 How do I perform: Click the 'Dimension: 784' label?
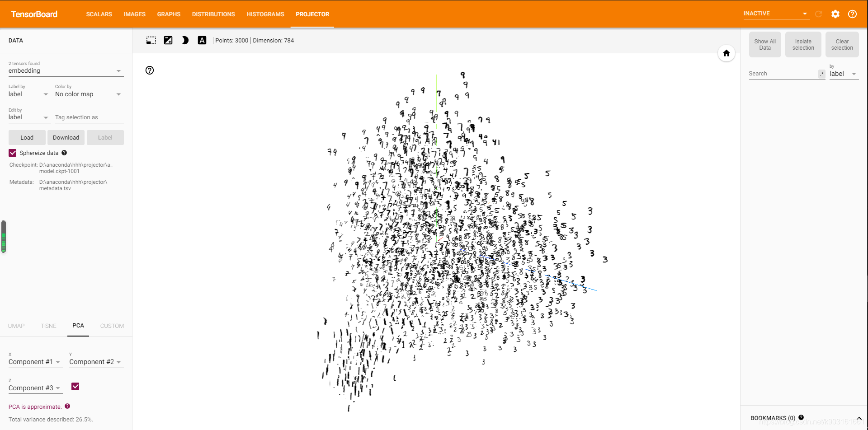click(274, 41)
